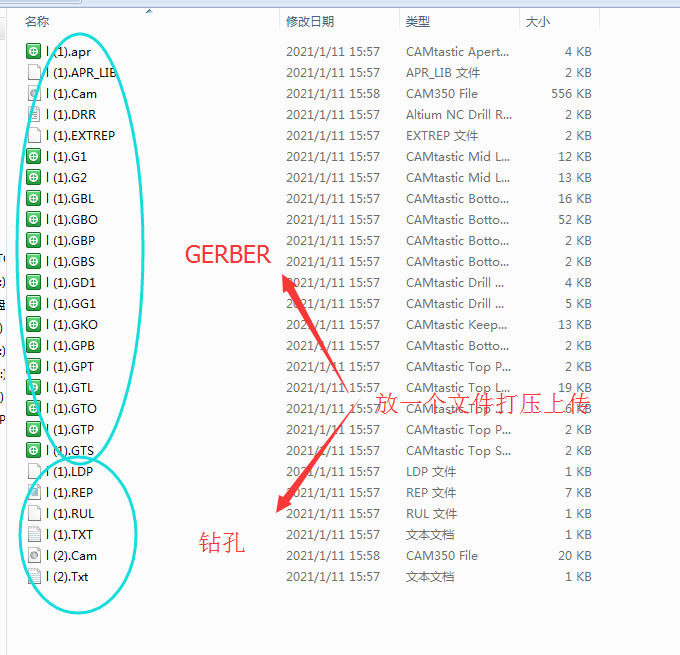Click the green icon next to (1).GKO
Image resolution: width=680 pixels, height=655 pixels.
click(33, 325)
